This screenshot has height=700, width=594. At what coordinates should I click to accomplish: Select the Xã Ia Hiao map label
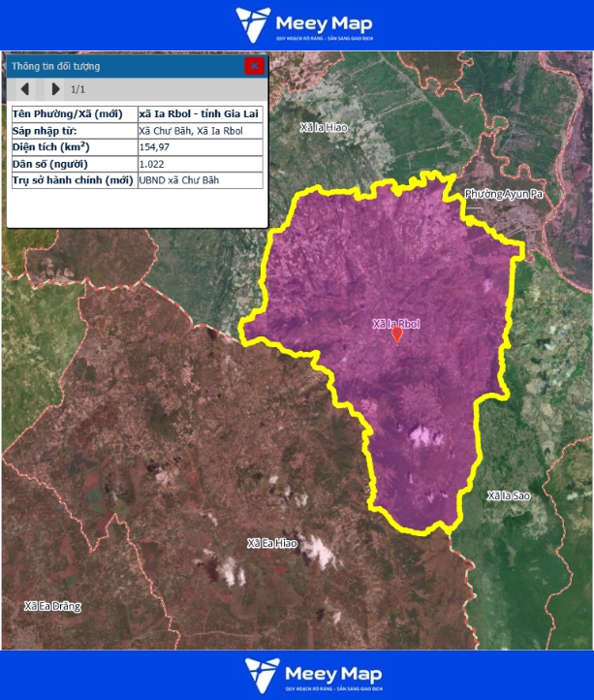(323, 127)
